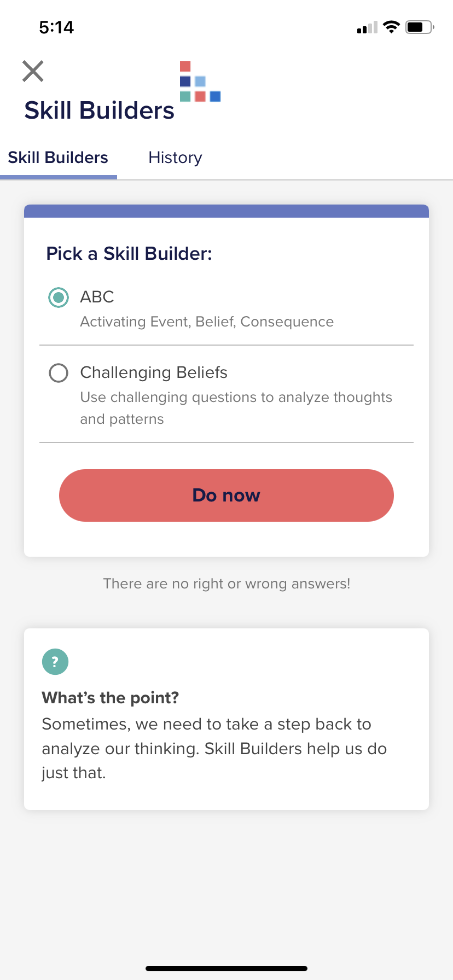
Task: Tap the 5:14 clock in status bar
Action: point(56,27)
